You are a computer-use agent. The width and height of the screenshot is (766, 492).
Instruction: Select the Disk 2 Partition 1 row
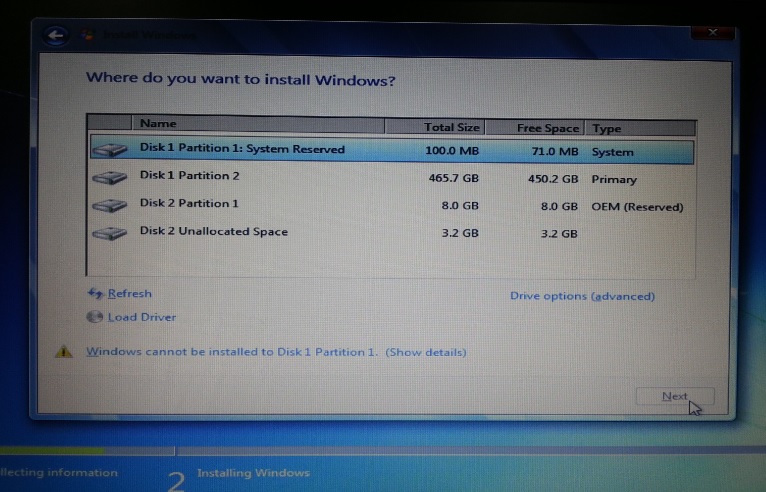[392, 205]
